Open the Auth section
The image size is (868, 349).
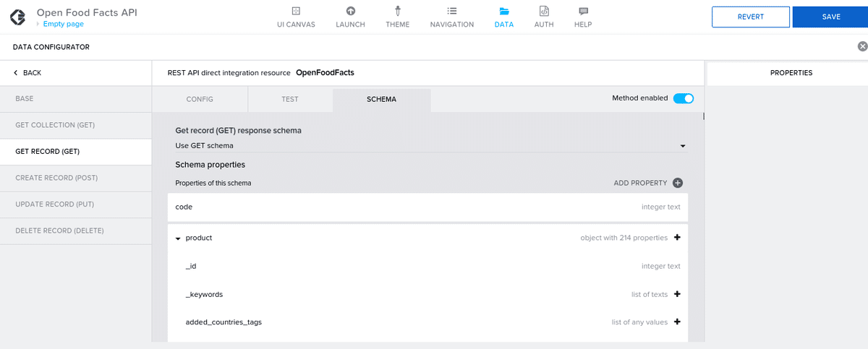click(x=544, y=17)
